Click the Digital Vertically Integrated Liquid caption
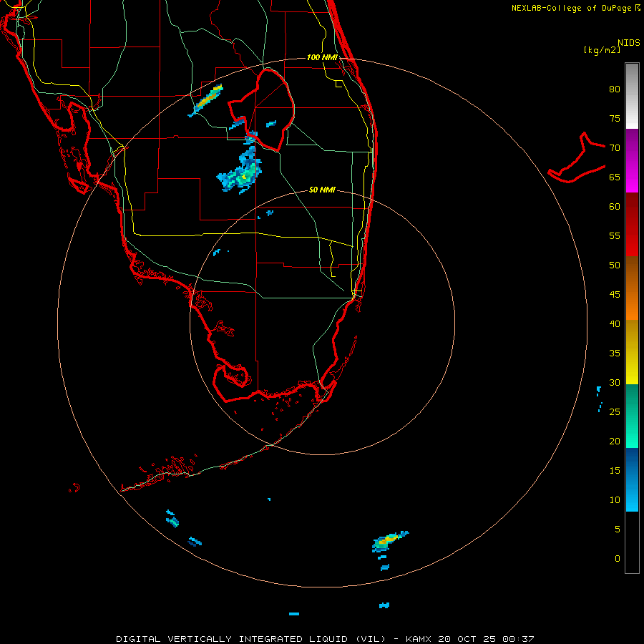 click(250, 639)
